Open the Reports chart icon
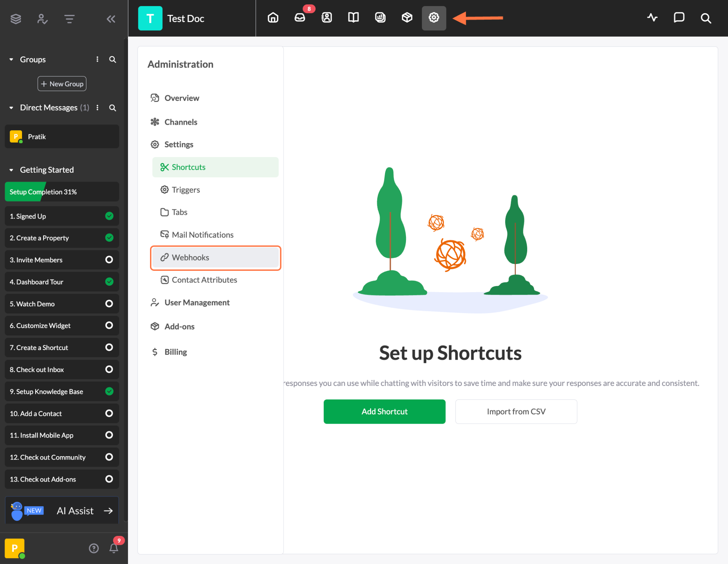This screenshot has height=564, width=728. click(380, 17)
